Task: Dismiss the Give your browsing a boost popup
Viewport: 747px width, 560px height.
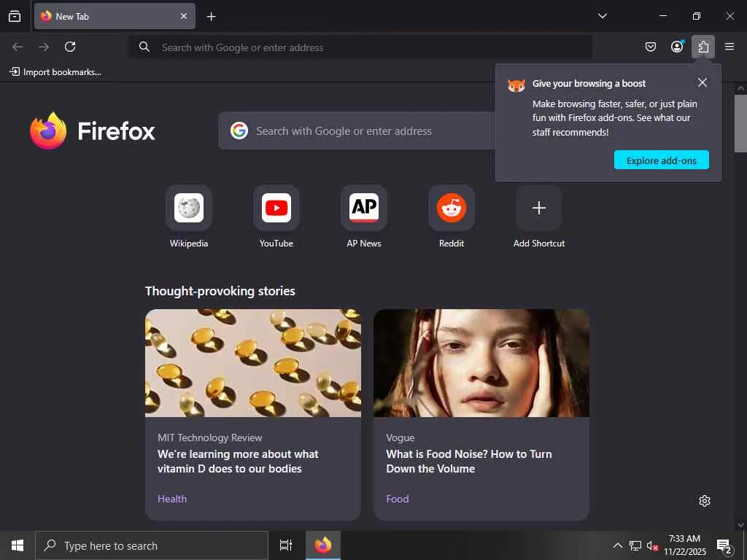Action: pos(703,83)
